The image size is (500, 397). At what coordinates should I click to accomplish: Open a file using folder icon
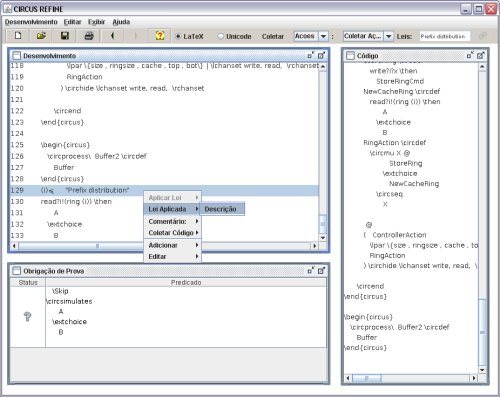pos(41,36)
